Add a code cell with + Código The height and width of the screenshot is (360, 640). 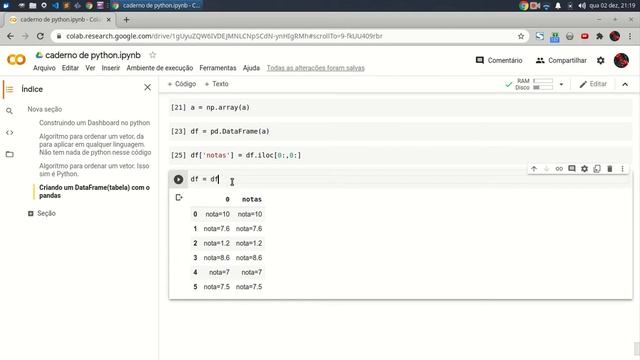coord(182,84)
